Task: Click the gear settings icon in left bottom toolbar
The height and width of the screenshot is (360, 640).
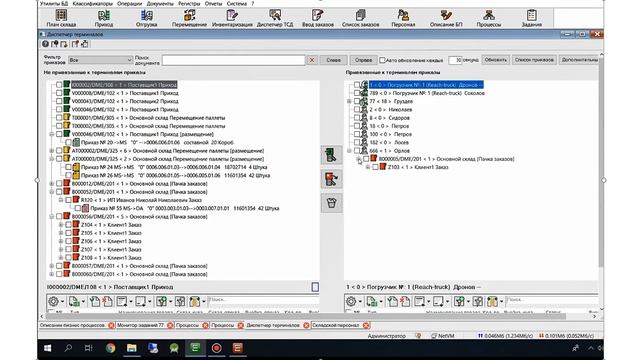Action: pos(53,302)
